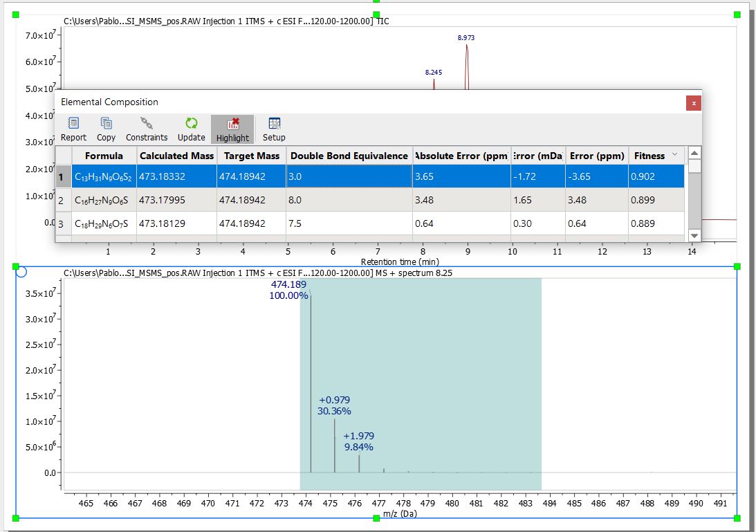Click the Retention time (min) axis title
The width and height of the screenshot is (756, 532).
click(x=400, y=262)
